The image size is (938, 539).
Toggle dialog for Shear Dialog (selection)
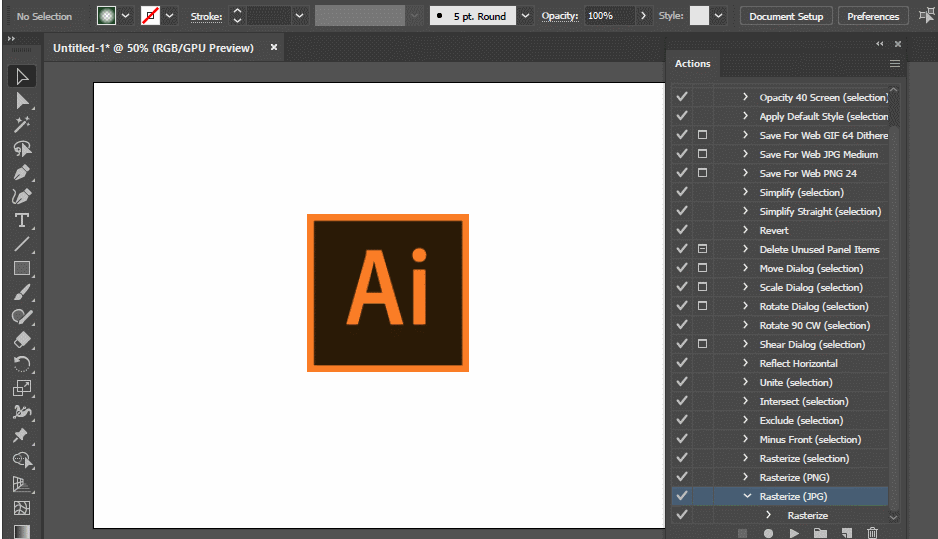tap(702, 344)
